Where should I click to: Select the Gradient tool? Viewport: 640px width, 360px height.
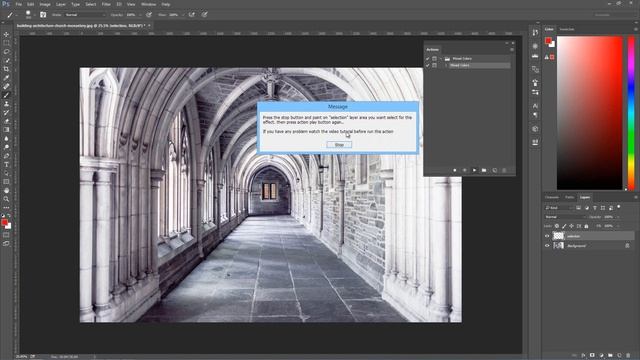pyautogui.click(x=6, y=130)
